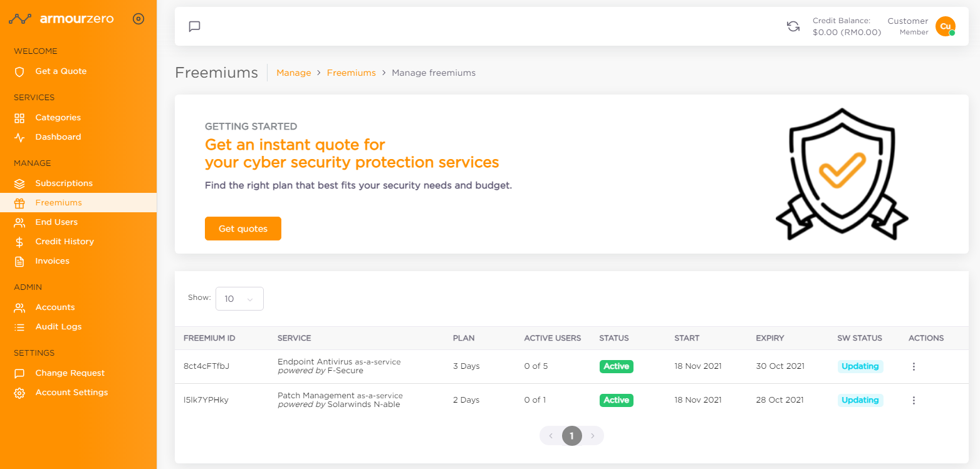The height and width of the screenshot is (469, 980).
Task: Open Change Request in sidebar
Action: point(78,373)
